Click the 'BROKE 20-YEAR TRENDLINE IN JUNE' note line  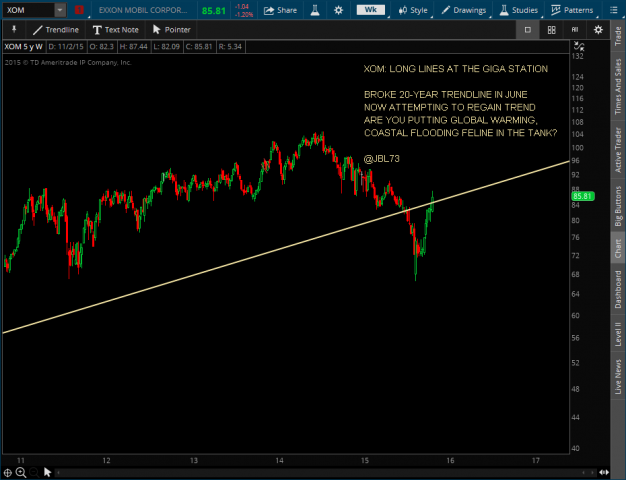coord(446,95)
